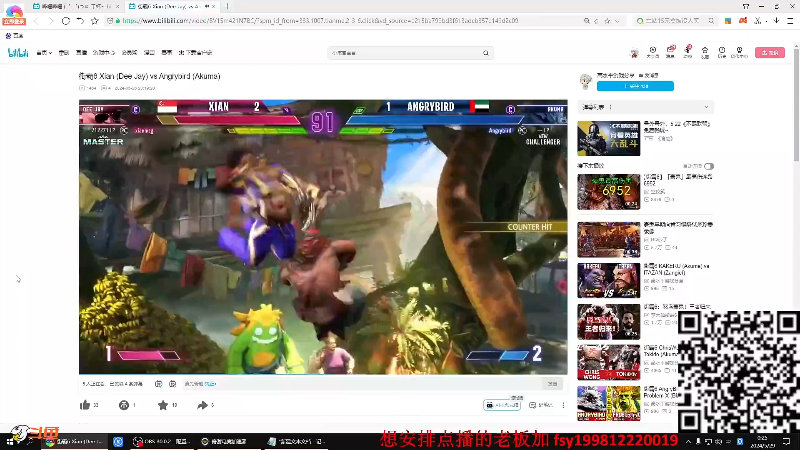Click search magnifier in bilibili search box

click(x=486, y=53)
